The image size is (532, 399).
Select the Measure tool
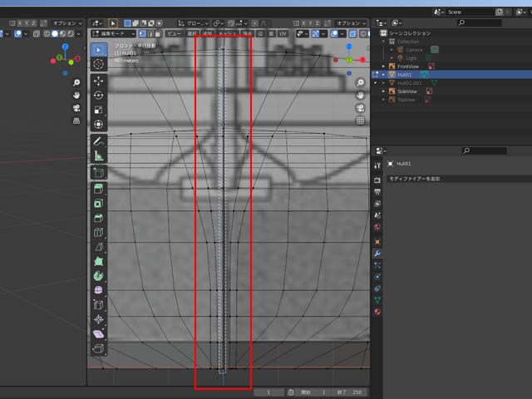pos(99,155)
